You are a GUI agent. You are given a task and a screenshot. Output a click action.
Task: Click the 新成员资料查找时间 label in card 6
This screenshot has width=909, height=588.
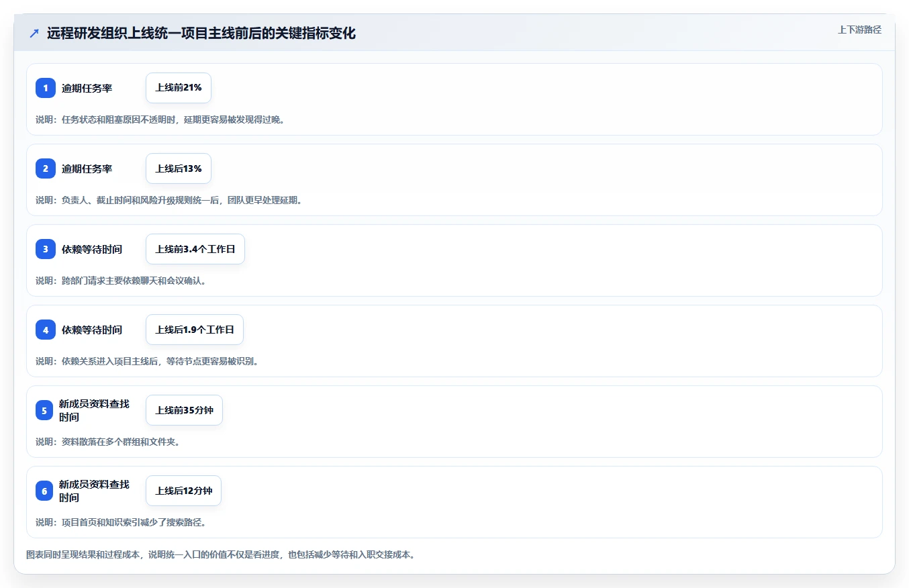[x=94, y=491]
